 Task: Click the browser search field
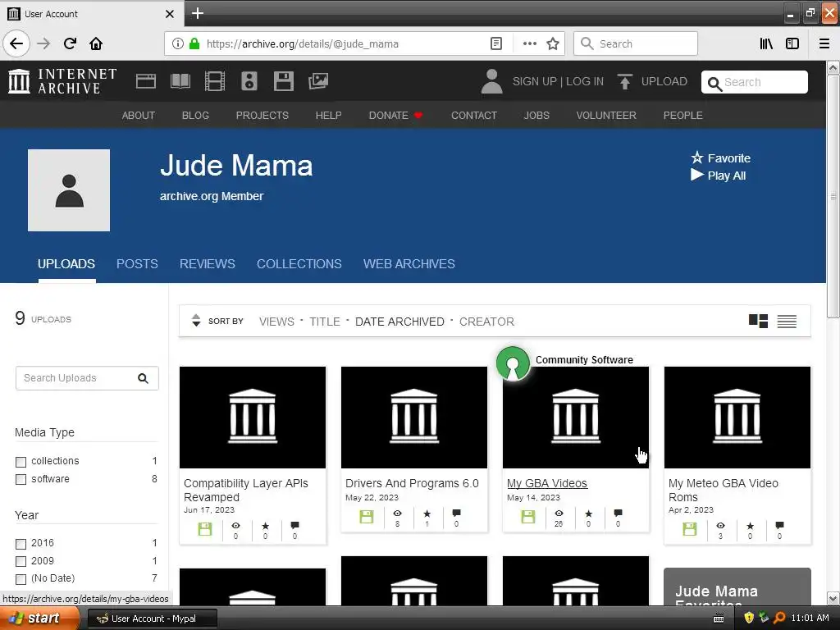[636, 43]
